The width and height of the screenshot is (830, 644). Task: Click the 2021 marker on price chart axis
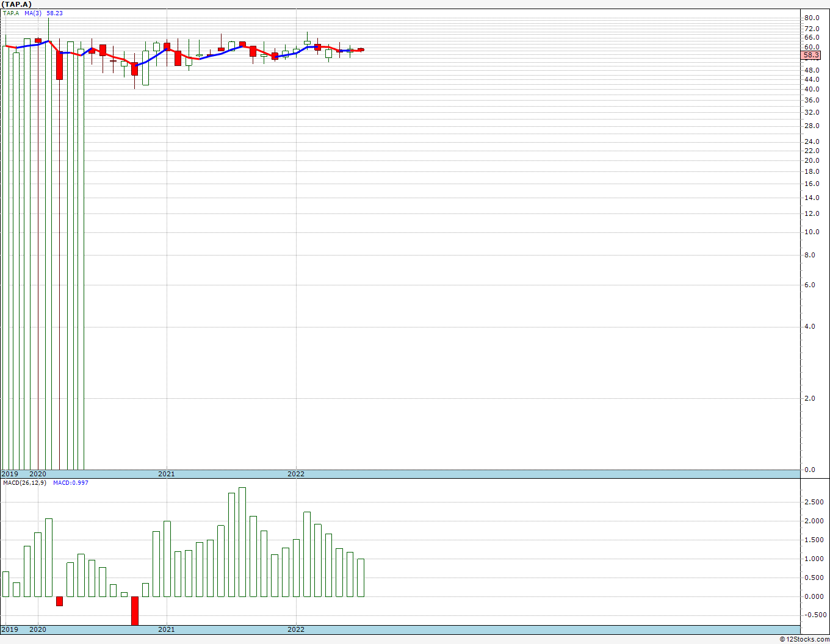coord(167,474)
